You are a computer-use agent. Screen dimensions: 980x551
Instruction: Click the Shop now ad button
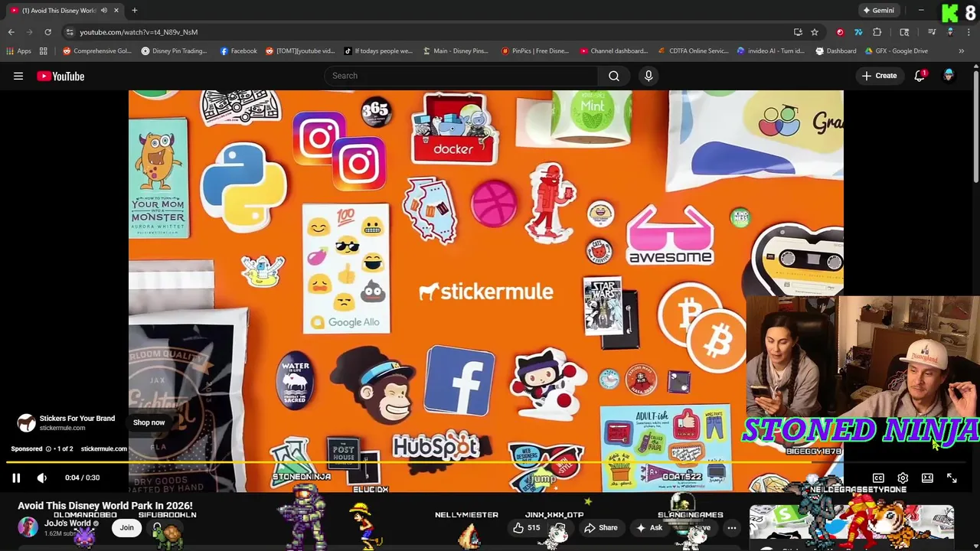[149, 422]
